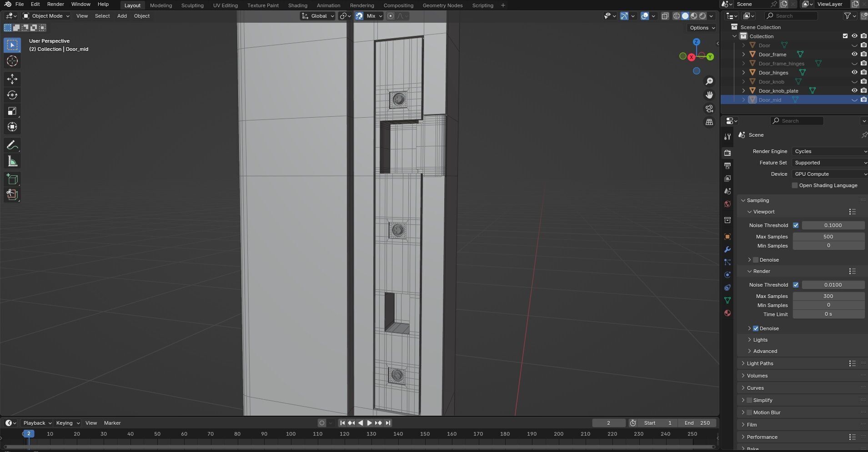Adjust Render Max Samples field 300

(x=828, y=296)
